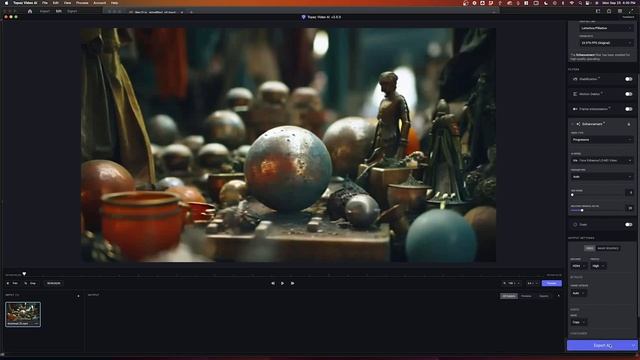
Task: Open the File menu
Action: pos(45,3)
